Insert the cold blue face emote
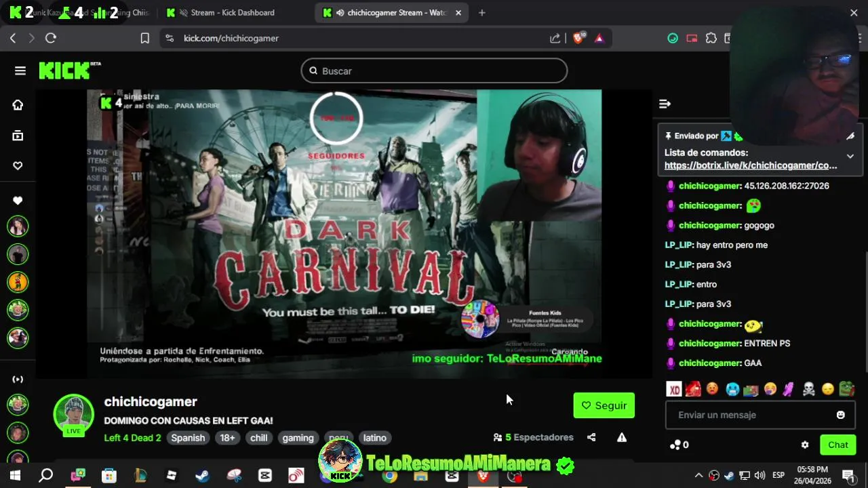The width and height of the screenshot is (868, 488). (x=732, y=389)
